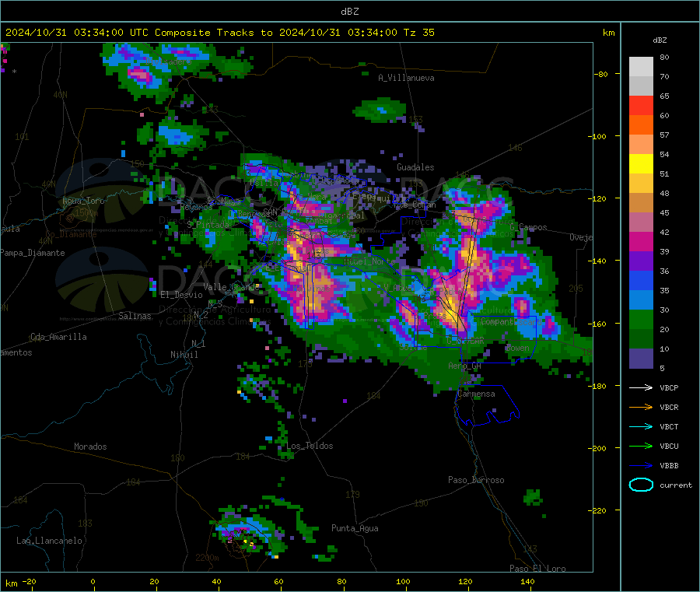
Task: Click the 'Lag.Llancanelo' map label
Action: coord(49,541)
